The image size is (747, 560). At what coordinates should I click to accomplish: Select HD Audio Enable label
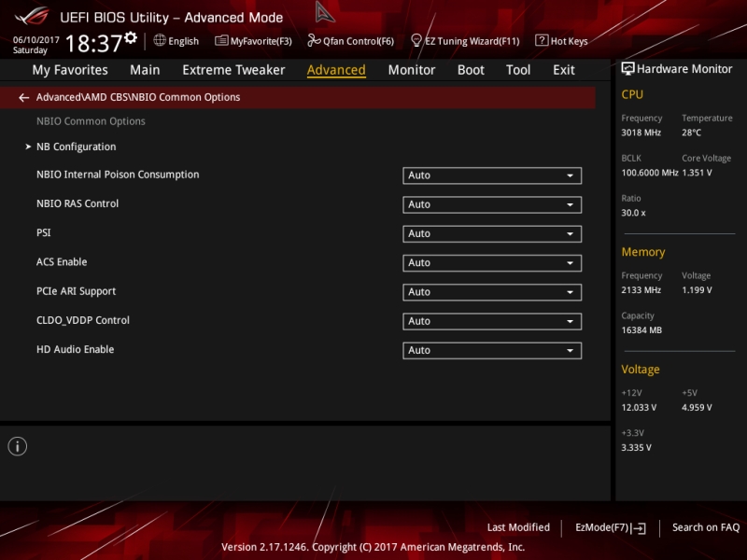[x=76, y=349]
